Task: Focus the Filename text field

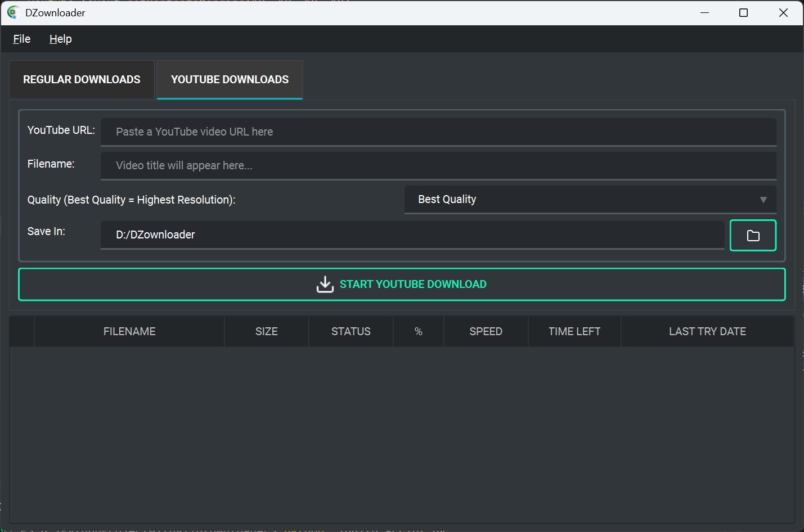Action: tap(438, 165)
